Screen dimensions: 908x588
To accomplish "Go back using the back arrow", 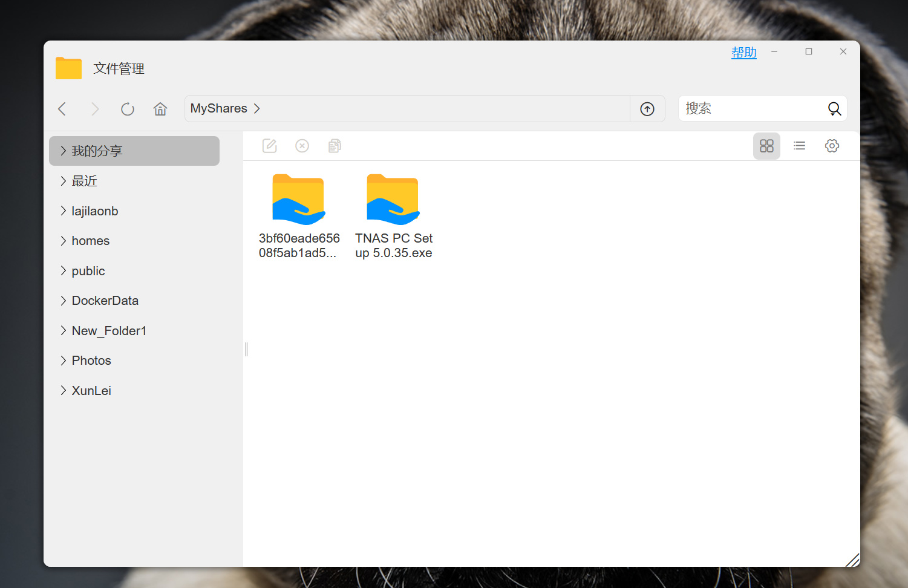I will pyautogui.click(x=62, y=109).
